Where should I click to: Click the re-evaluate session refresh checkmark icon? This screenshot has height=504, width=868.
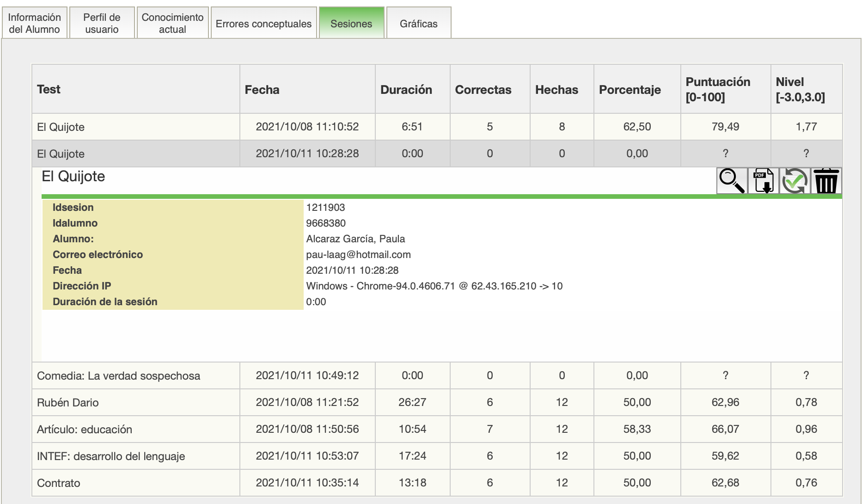(x=795, y=181)
